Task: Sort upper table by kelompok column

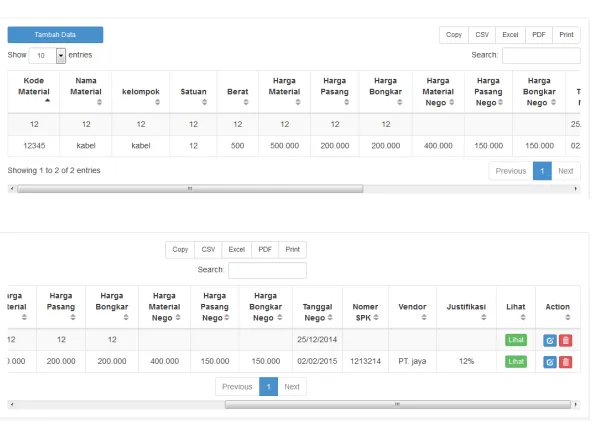Action: (141, 91)
